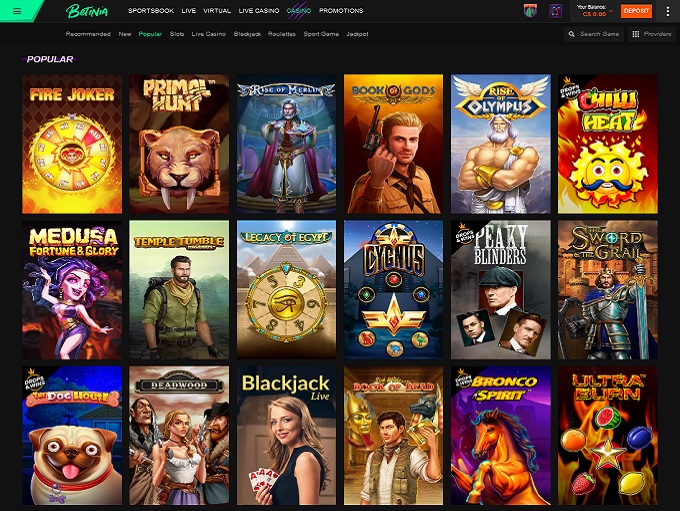The width and height of the screenshot is (680, 511).
Task: Select the Jackpot category tab
Action: click(x=357, y=34)
